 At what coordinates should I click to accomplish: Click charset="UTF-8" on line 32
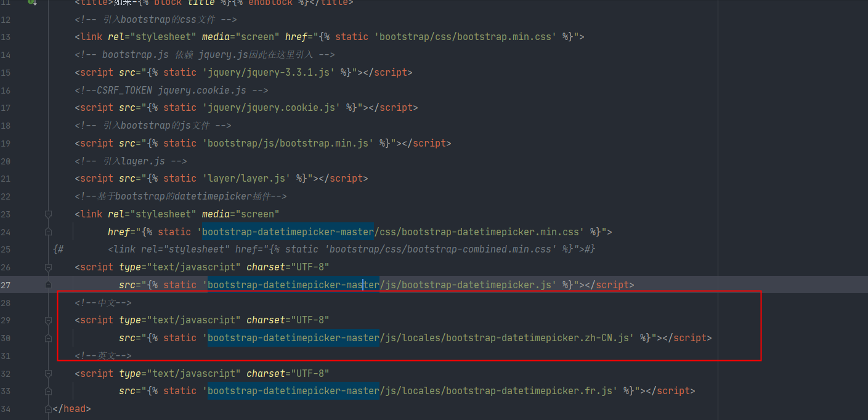click(288, 374)
